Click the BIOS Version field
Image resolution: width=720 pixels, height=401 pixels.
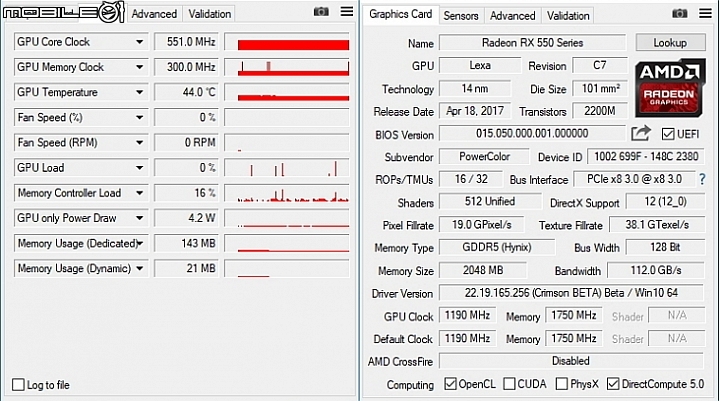(532, 134)
